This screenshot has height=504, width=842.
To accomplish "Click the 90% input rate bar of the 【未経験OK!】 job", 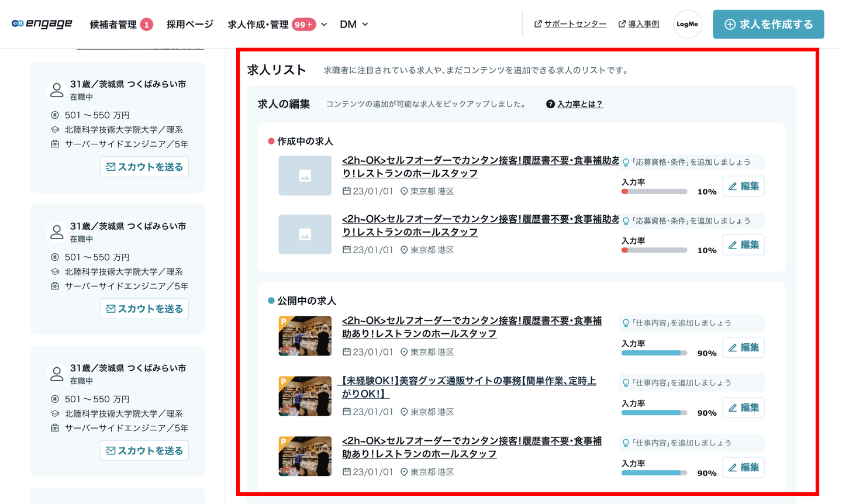I will point(654,413).
